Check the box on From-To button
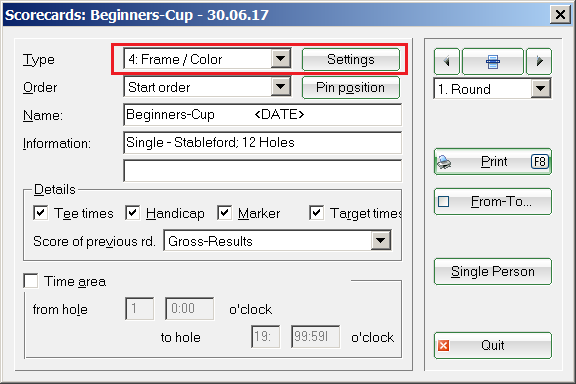 (444, 201)
